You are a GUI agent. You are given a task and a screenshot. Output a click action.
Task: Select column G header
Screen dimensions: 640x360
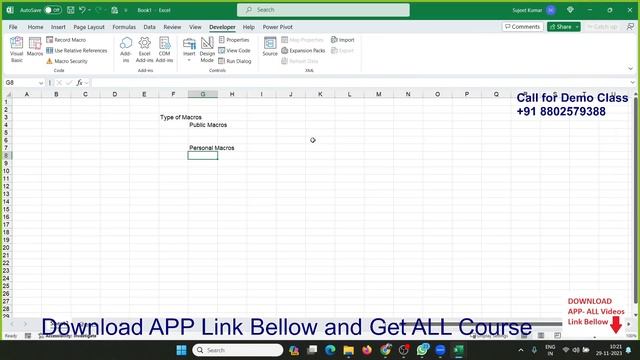(203, 94)
